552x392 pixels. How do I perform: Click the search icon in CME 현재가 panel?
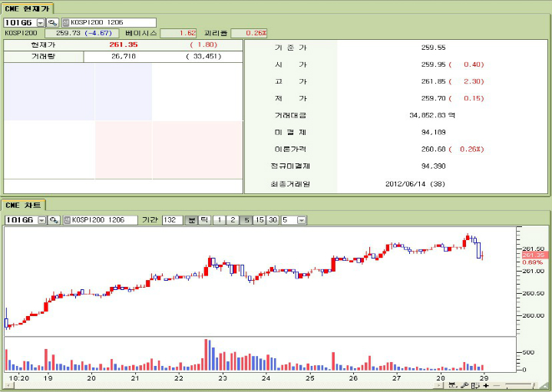(x=53, y=23)
